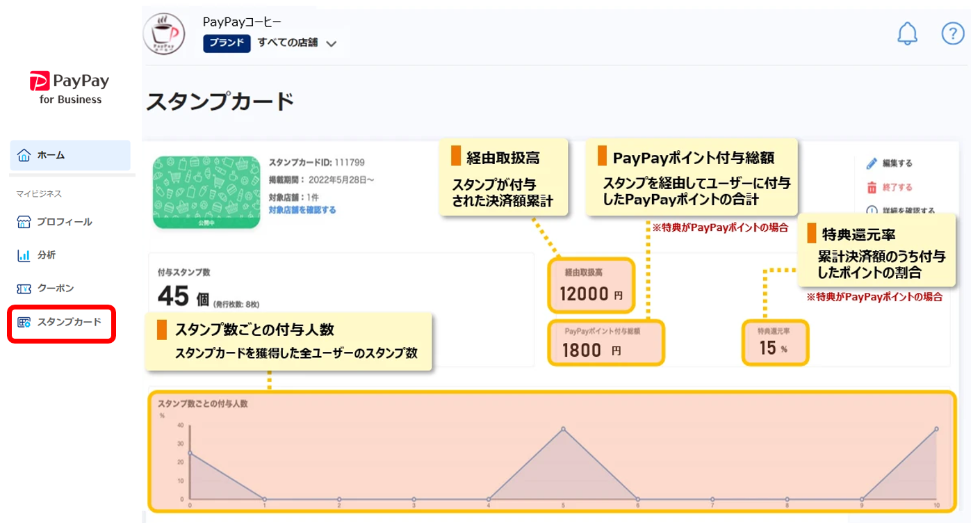The image size is (980, 523).
Task: Expand the すべての店舗 store dropdown
Action: click(x=331, y=44)
